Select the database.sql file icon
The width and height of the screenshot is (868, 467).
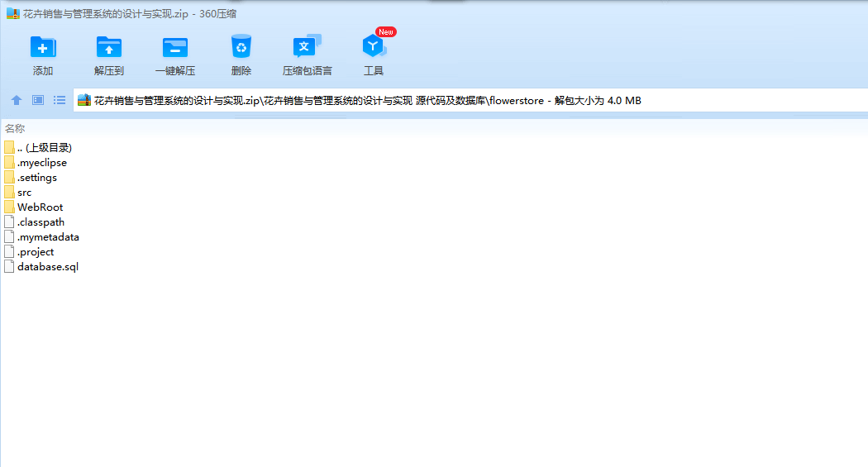click(9, 267)
